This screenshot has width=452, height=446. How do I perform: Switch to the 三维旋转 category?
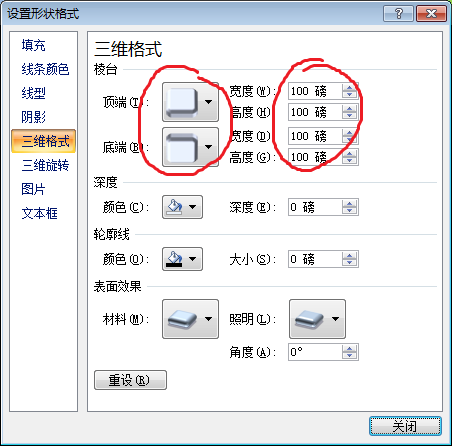pyautogui.click(x=45, y=165)
